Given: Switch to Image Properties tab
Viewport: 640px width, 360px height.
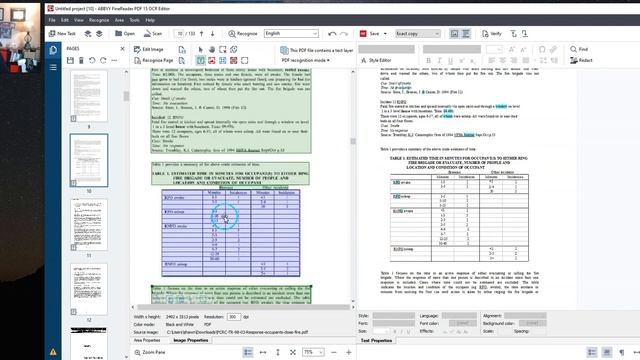Looking at the screenshot, I should [x=191, y=340].
